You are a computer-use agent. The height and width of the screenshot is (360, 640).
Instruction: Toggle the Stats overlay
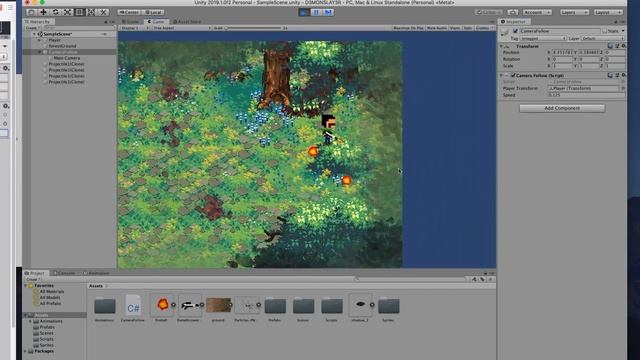[x=468, y=28]
